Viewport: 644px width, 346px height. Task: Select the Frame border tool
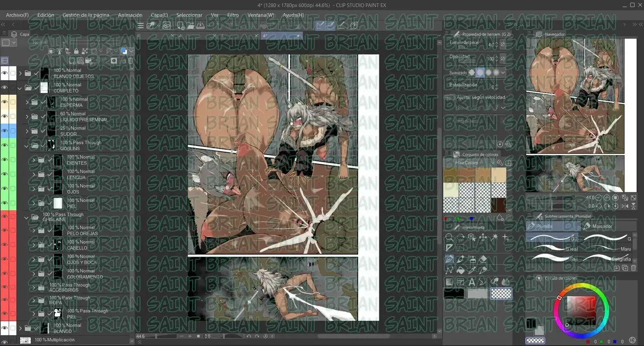[x=460, y=282]
